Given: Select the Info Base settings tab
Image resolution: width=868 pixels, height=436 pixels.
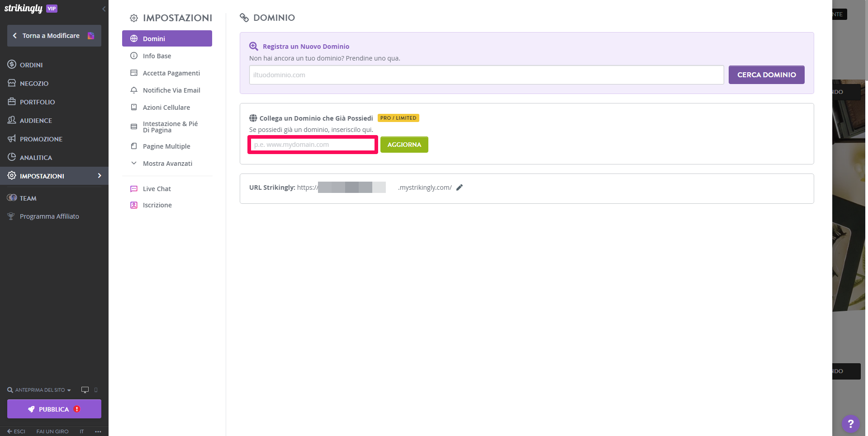Looking at the screenshot, I should coord(157,56).
